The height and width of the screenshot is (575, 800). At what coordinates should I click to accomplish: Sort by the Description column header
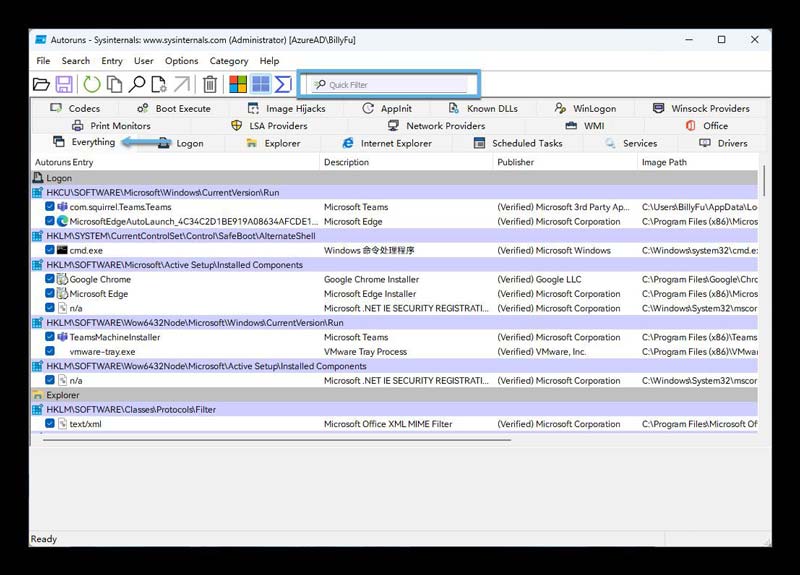click(x=406, y=162)
